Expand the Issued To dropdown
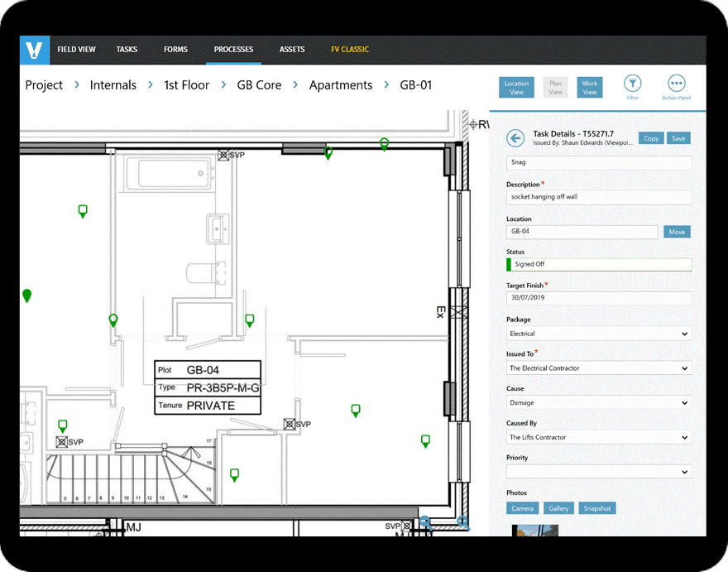728x572 pixels. pyautogui.click(x=598, y=368)
